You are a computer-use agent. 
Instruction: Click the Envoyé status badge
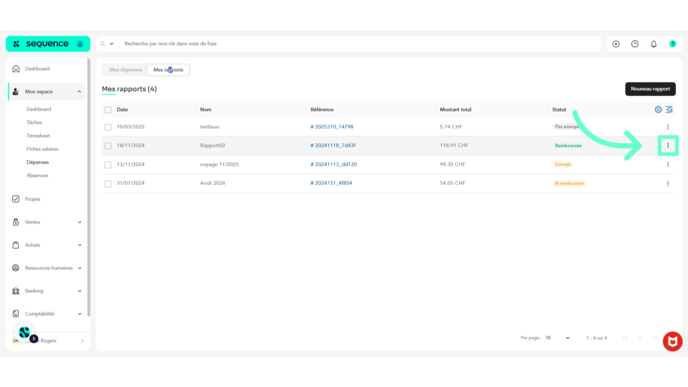[x=563, y=165]
